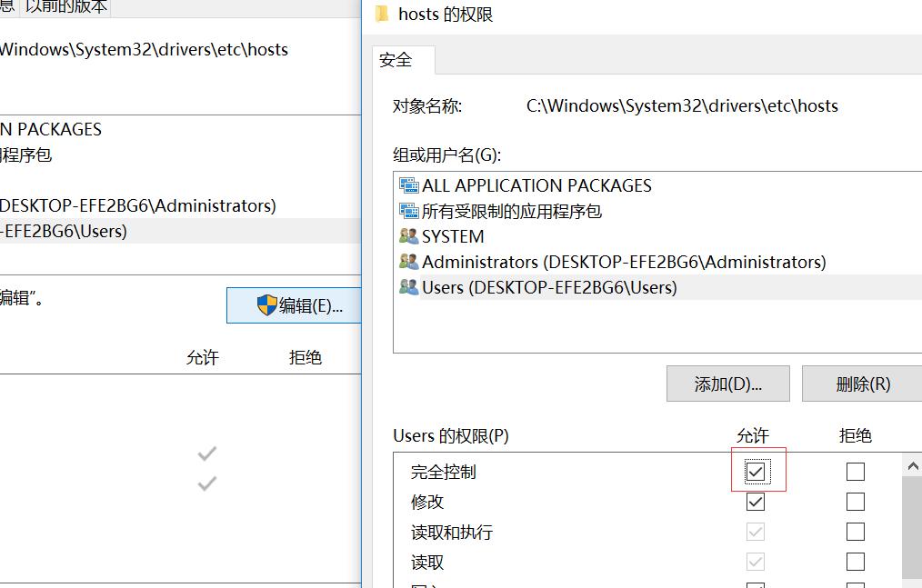Click the Administrators two-user icon
The height and width of the screenshot is (588, 922).
click(409, 262)
